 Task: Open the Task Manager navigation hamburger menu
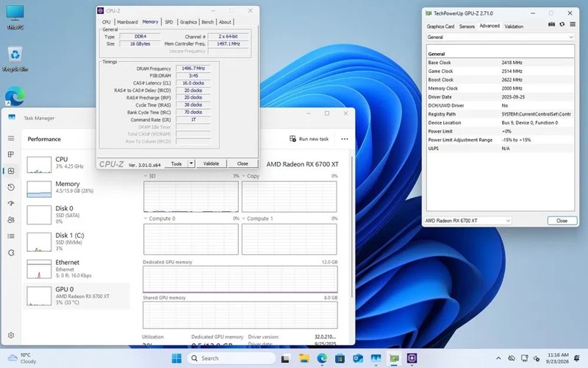coord(11,138)
